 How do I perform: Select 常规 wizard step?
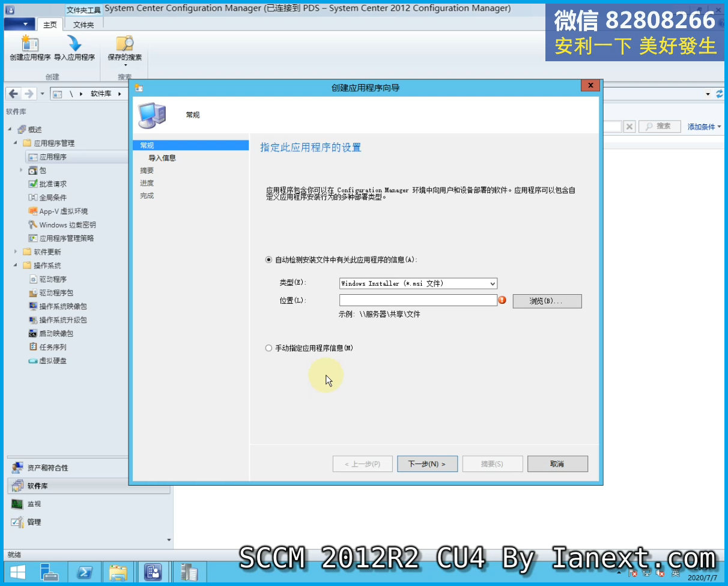point(190,145)
